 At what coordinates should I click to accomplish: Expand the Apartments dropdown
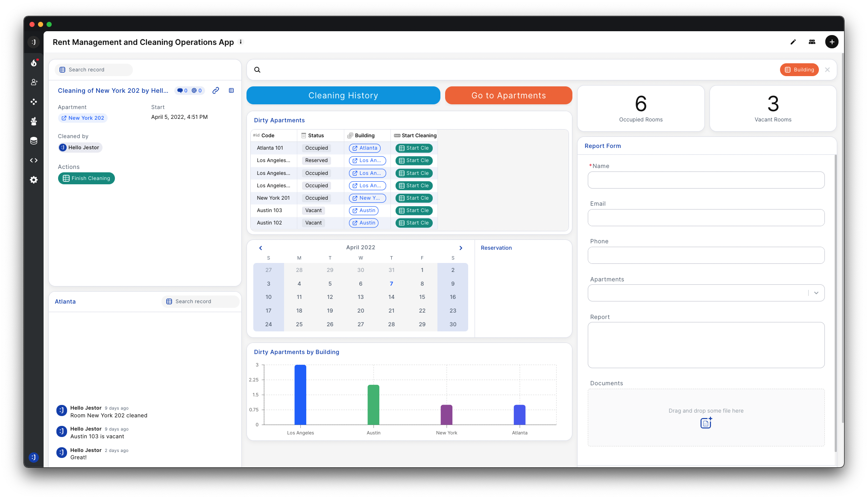point(816,293)
